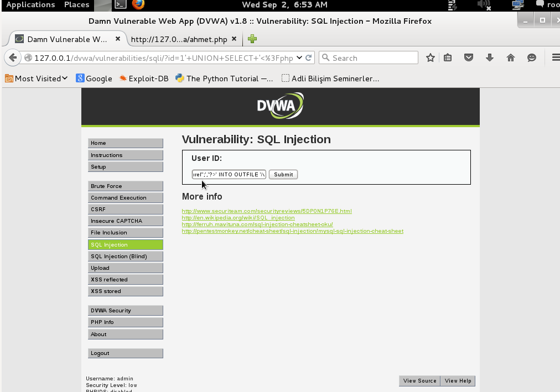The height and width of the screenshot is (392, 560).
Task: Show the bookmarks list icon
Action: 448,58
